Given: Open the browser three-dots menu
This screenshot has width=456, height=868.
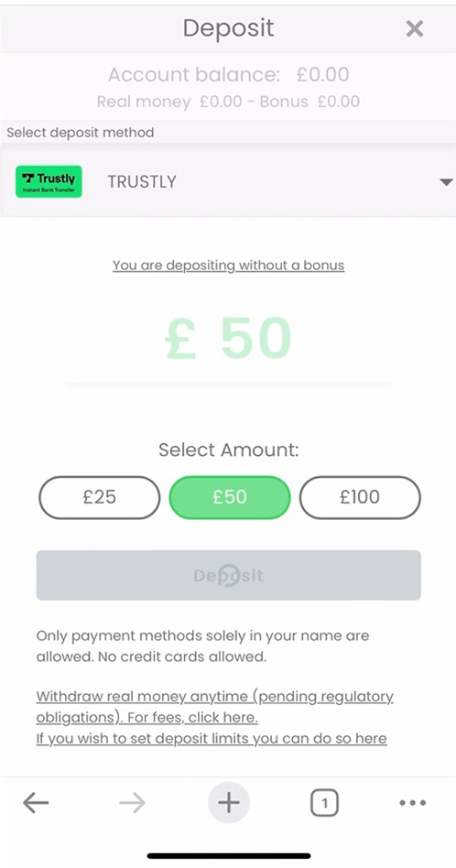Looking at the screenshot, I should click(x=413, y=803).
